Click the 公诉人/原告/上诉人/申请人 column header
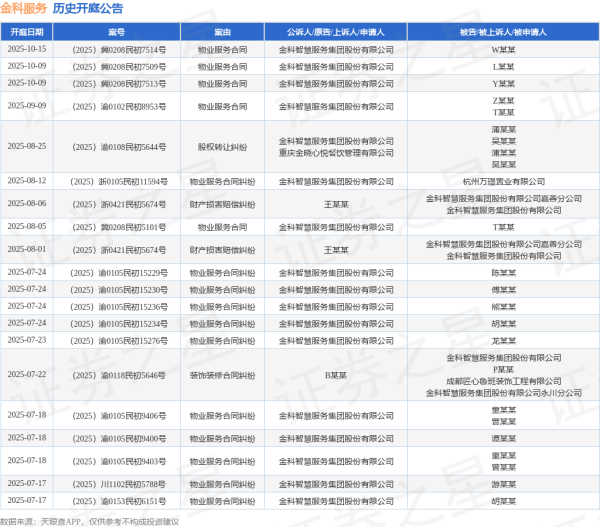Image resolution: width=600 pixels, height=527 pixels. [335, 32]
